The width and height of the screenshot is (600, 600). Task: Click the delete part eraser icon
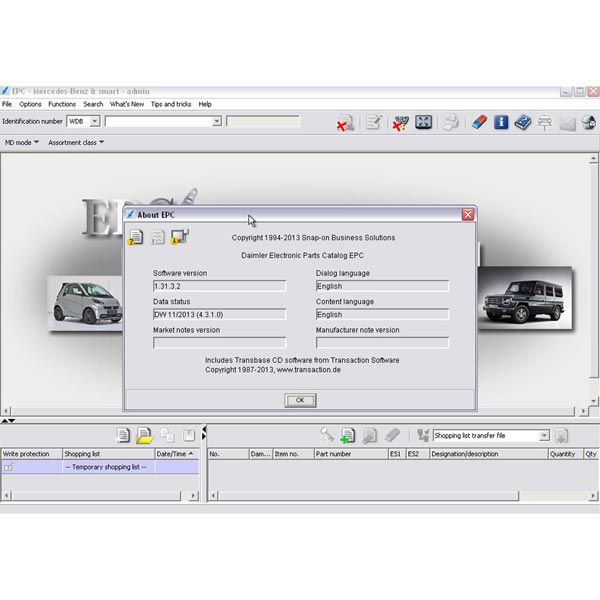pos(392,435)
